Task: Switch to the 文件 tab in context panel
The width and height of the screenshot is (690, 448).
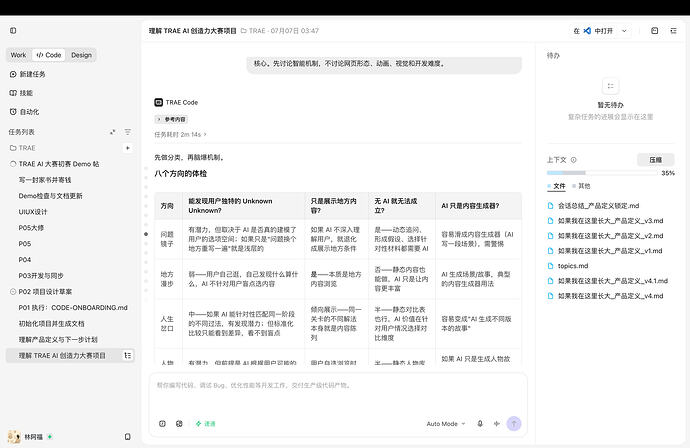Action: click(x=557, y=186)
